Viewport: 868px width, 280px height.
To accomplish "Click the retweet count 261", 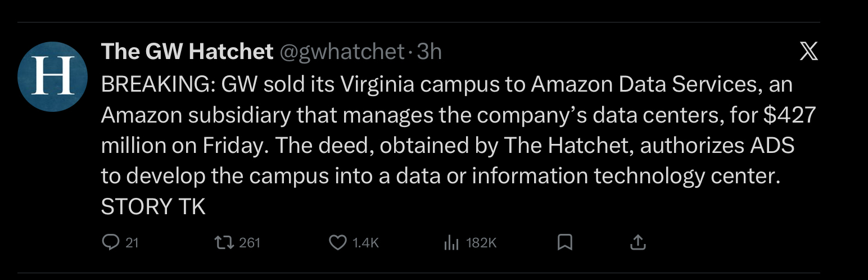I will tap(250, 243).
